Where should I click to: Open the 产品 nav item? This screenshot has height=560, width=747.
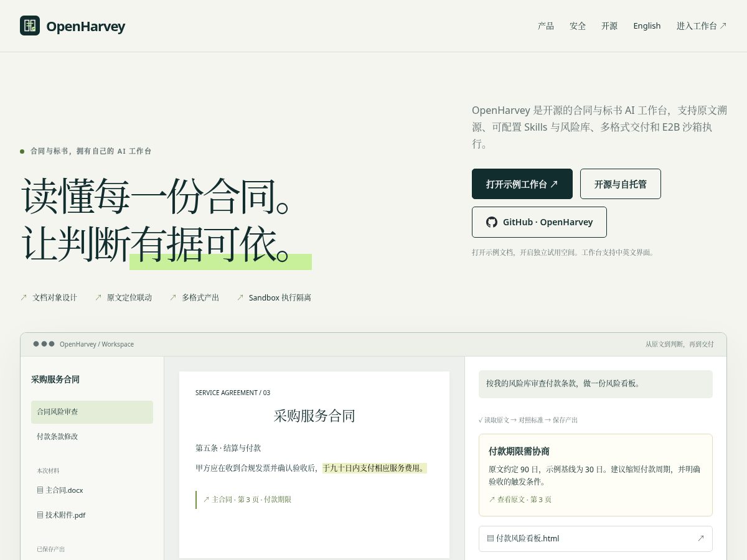[546, 26]
